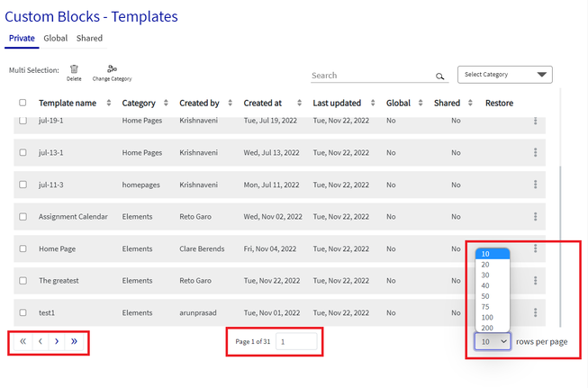Open the Select Category dropdown
Viewport: 588px width, 388px height.
505,75
